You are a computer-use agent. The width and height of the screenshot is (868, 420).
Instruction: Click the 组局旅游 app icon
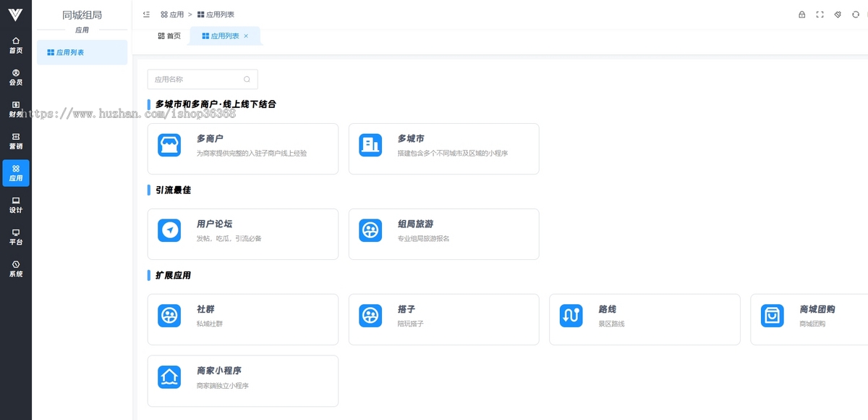point(370,230)
